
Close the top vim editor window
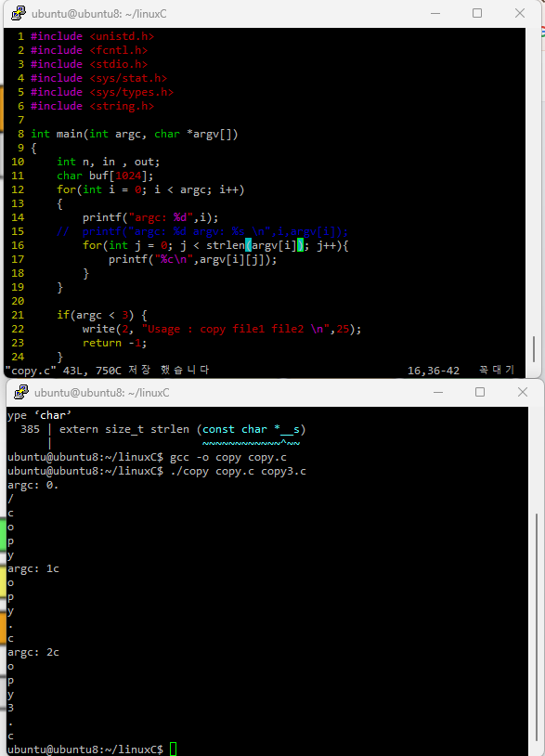[x=519, y=13]
